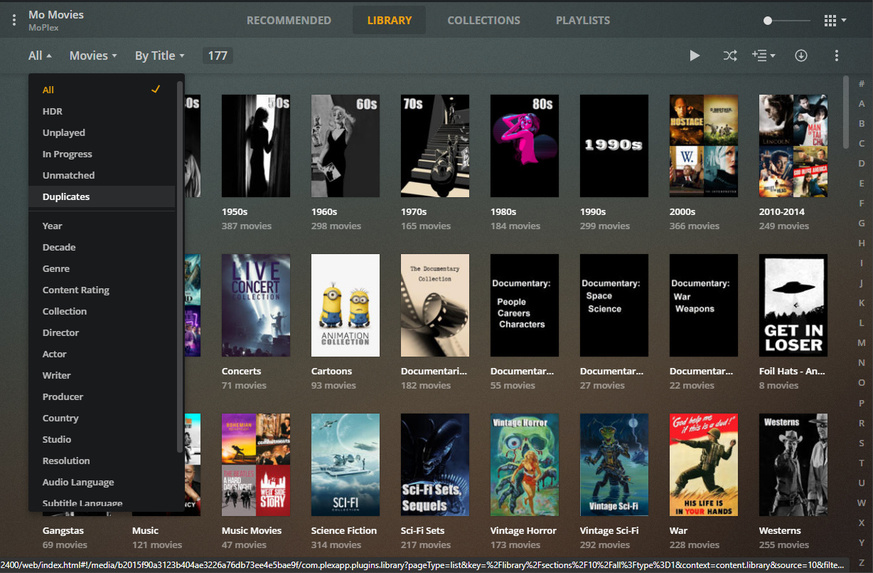Open the Westerns collection poster

coord(793,464)
